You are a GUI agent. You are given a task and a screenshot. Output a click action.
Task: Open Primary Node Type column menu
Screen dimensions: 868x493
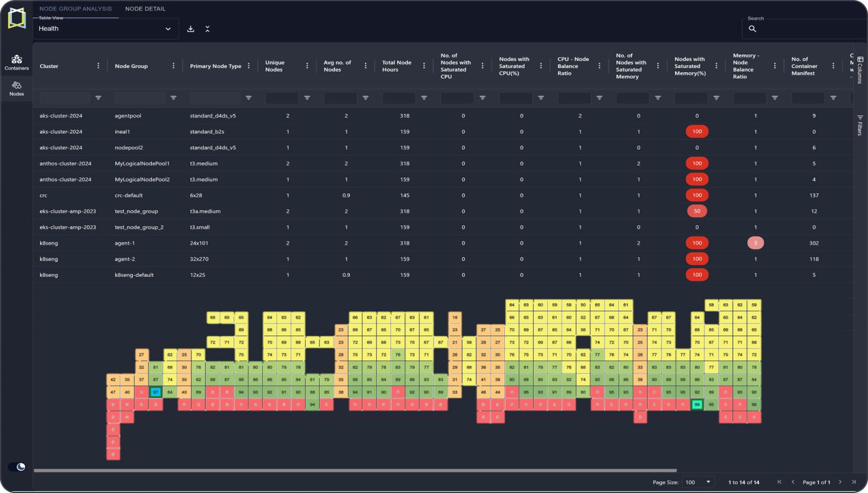(249, 66)
